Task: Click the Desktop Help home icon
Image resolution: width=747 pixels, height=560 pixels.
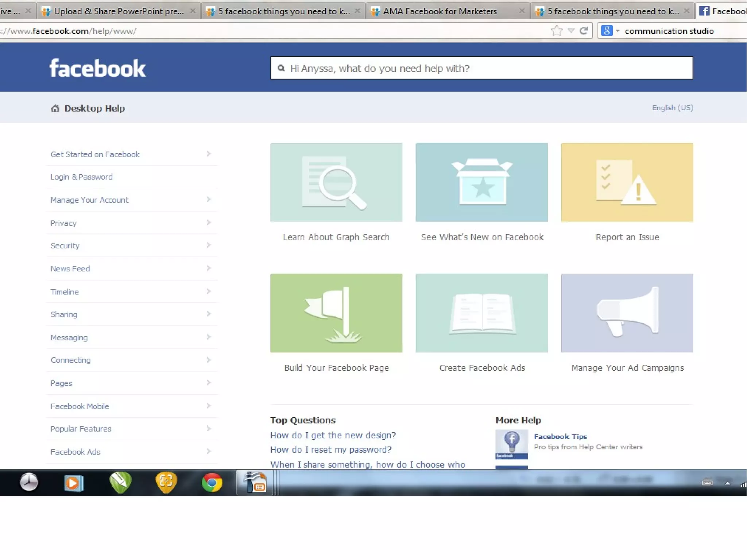Action: (55, 108)
